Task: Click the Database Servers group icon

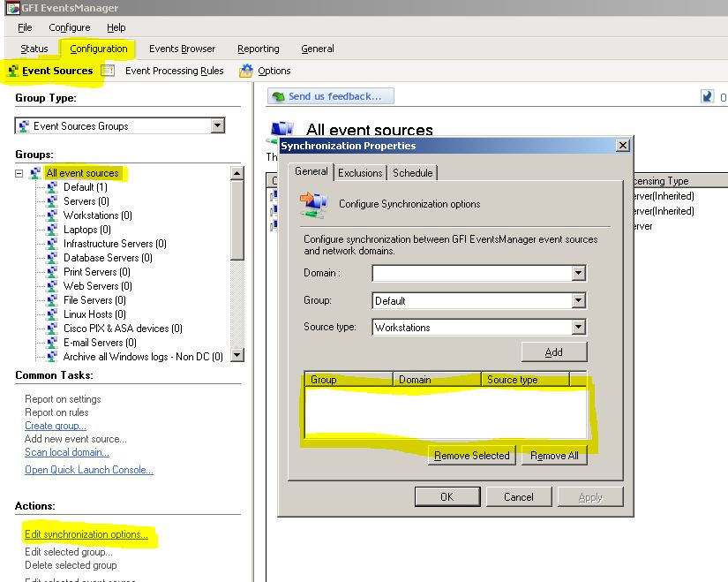Action: tap(52, 258)
